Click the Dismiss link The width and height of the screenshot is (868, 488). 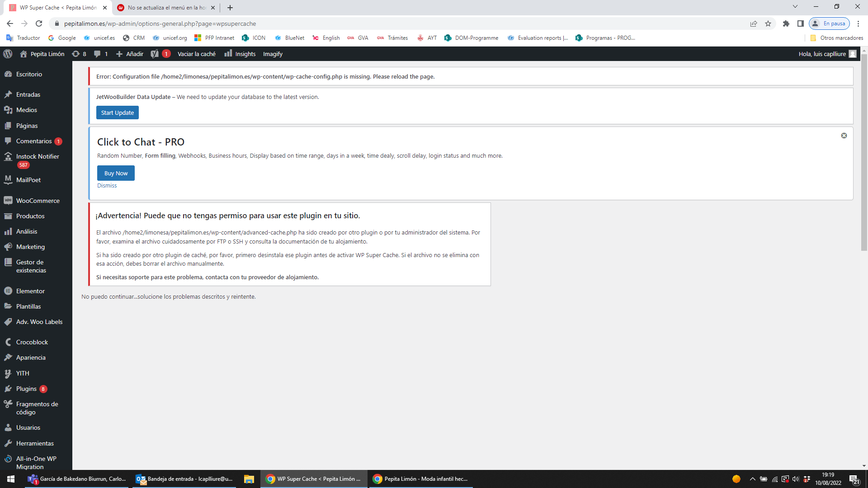click(107, 186)
